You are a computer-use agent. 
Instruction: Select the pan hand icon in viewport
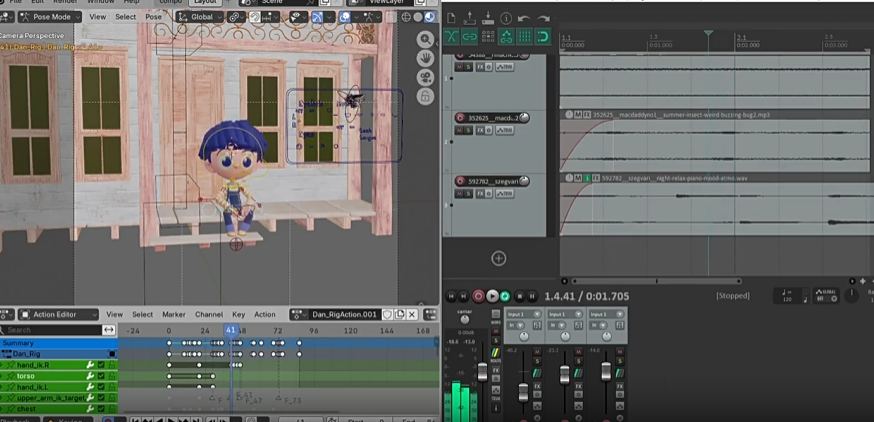coord(425,58)
